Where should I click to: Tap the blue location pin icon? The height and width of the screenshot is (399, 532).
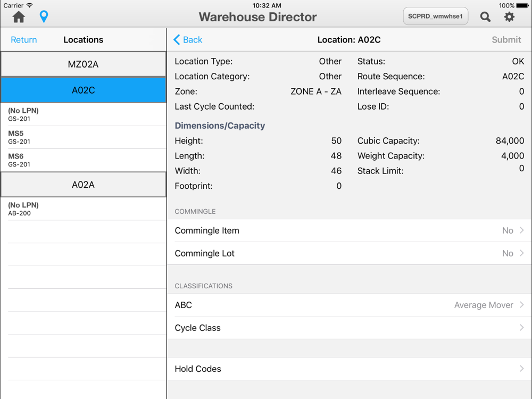pyautogui.click(x=44, y=16)
